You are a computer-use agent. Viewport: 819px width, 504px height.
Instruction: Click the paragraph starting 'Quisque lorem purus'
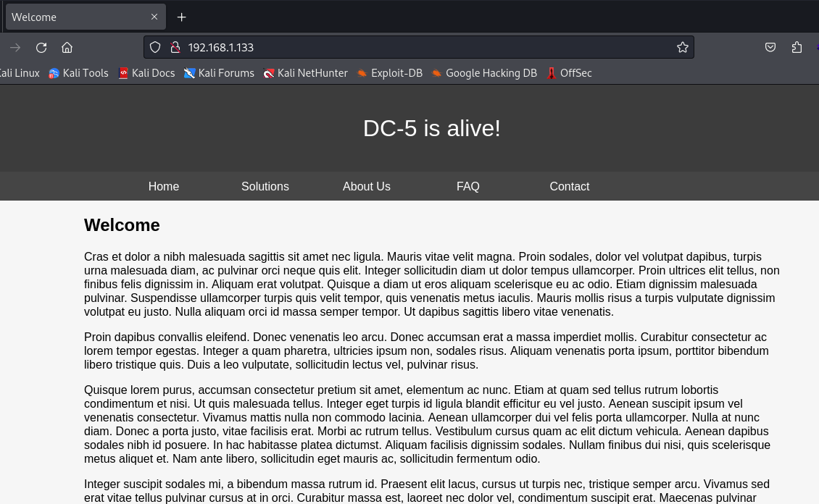pos(428,424)
